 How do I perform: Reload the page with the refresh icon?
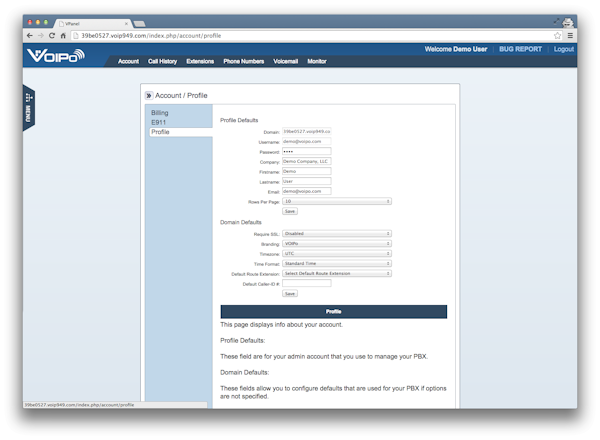(x=52, y=36)
